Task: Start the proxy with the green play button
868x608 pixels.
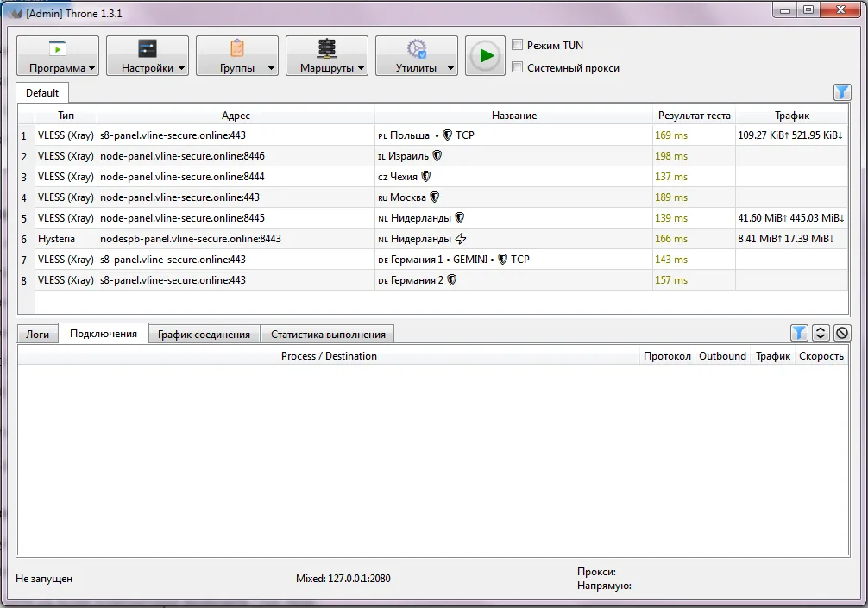Action: point(485,55)
